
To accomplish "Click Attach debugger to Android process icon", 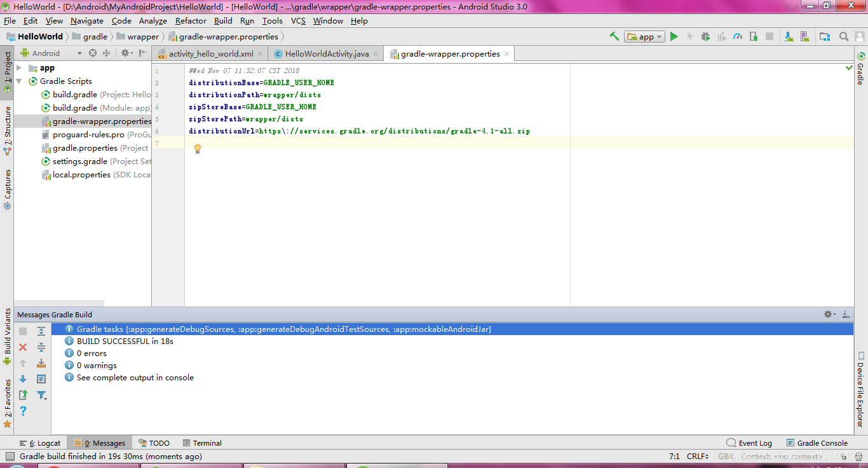I will (753, 36).
